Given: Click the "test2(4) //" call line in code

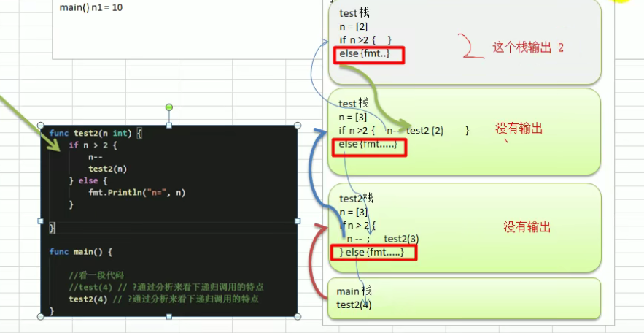Looking at the screenshot, I should coord(164,299).
